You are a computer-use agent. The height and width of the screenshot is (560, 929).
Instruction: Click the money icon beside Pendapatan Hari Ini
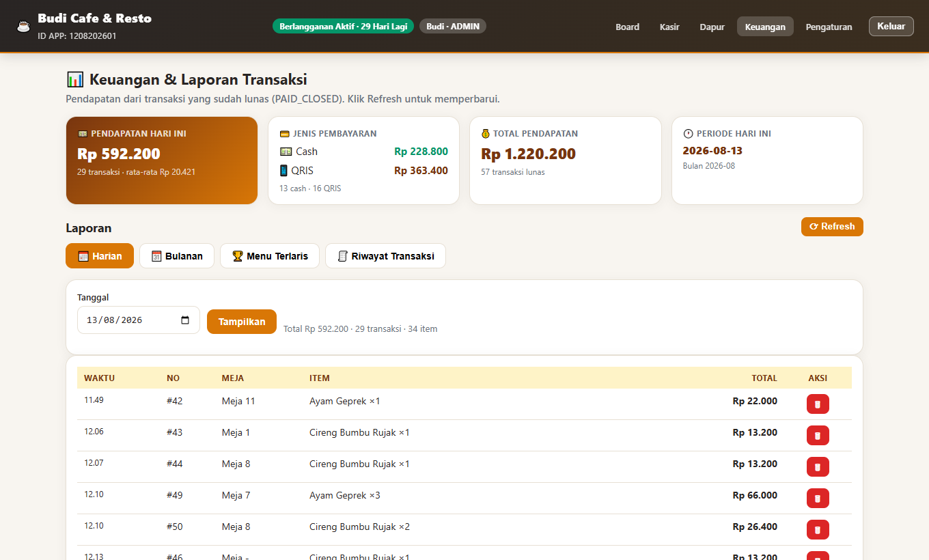[x=83, y=134]
